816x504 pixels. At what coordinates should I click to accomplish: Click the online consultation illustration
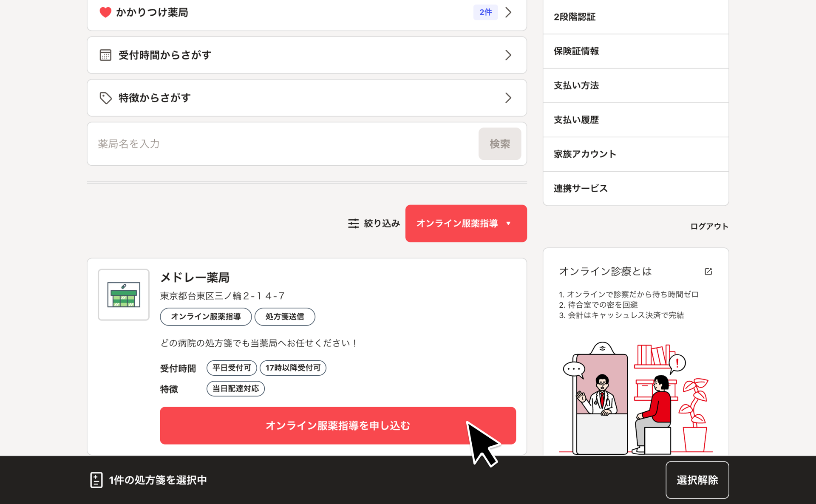(x=635, y=397)
